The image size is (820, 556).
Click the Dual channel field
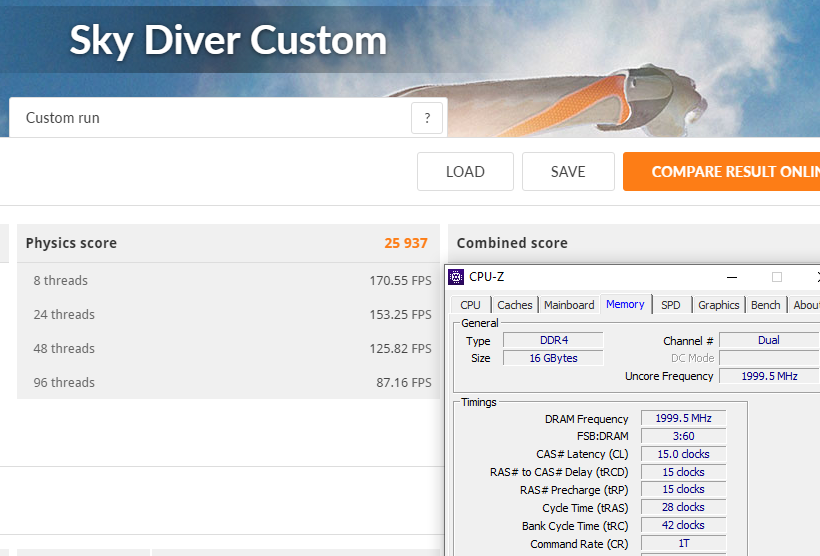coord(769,341)
